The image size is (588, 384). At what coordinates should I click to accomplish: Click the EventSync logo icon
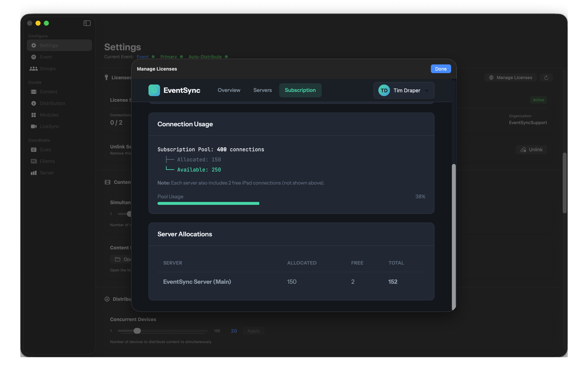pos(154,90)
